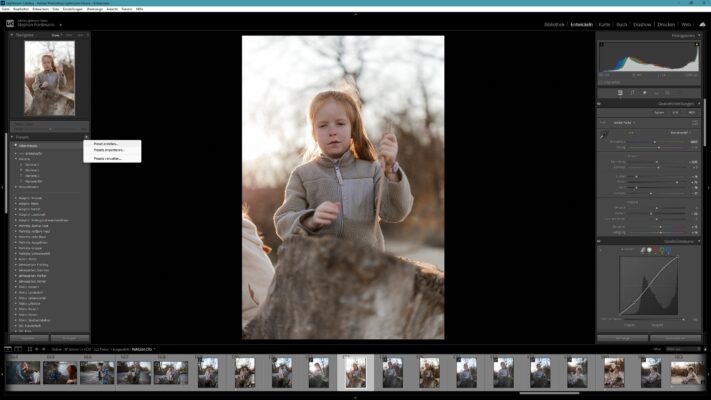This screenshot has height=400, width=711.
Task: Pick the white balance eyedropper tool
Action: (604, 135)
